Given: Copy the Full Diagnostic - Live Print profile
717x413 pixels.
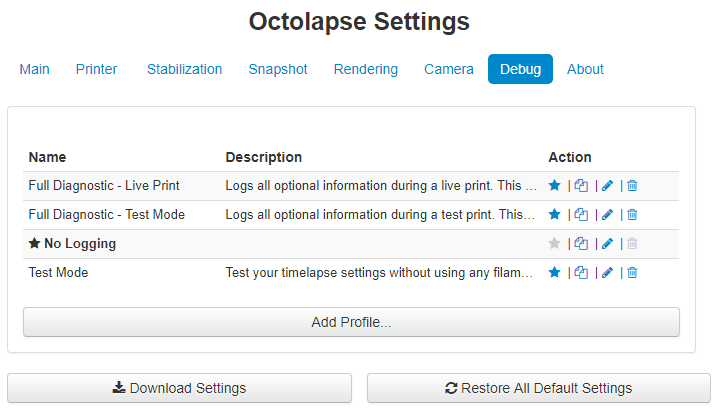Looking at the screenshot, I should 581,186.
